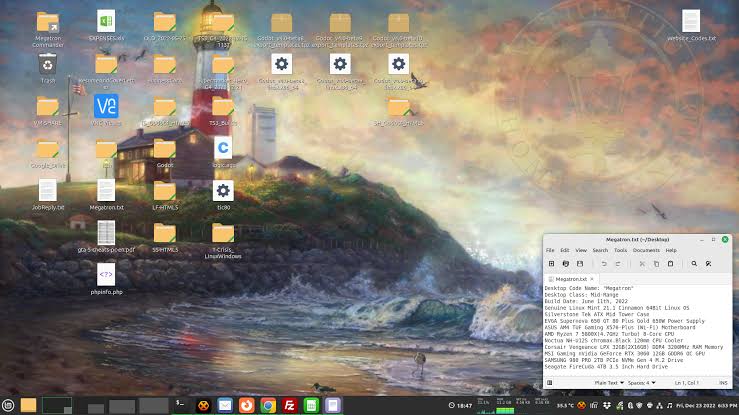Open the Google_Drive folder
This screenshot has height=415, width=739.
[47, 149]
